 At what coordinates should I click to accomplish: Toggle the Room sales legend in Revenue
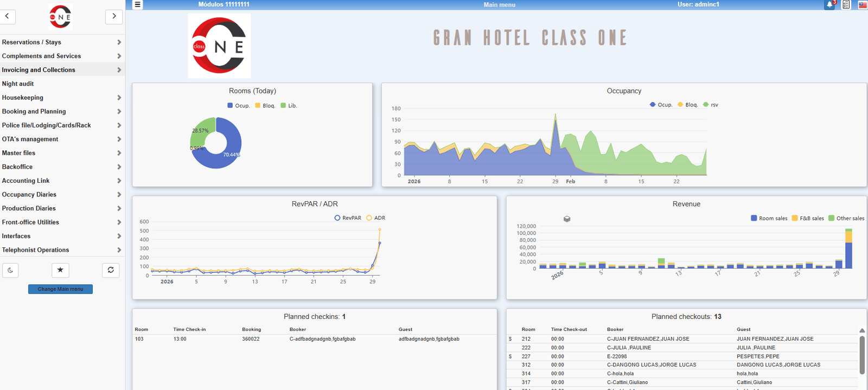pos(769,219)
